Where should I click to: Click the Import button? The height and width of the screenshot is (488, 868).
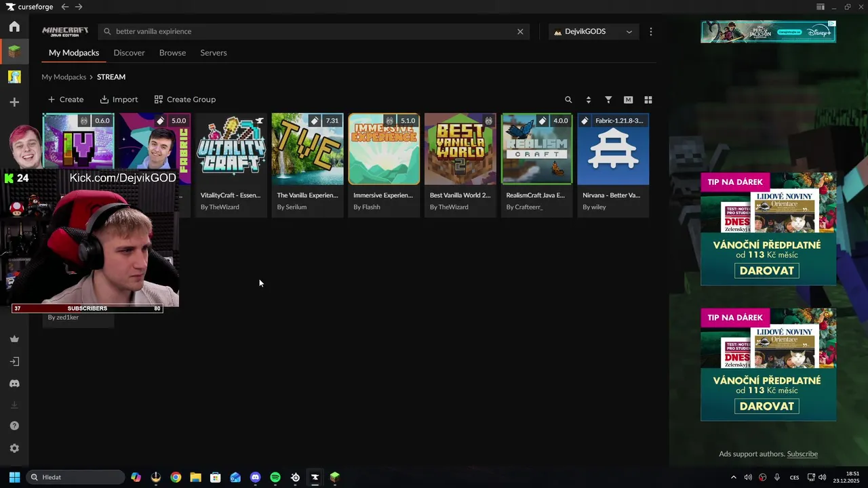(x=119, y=100)
